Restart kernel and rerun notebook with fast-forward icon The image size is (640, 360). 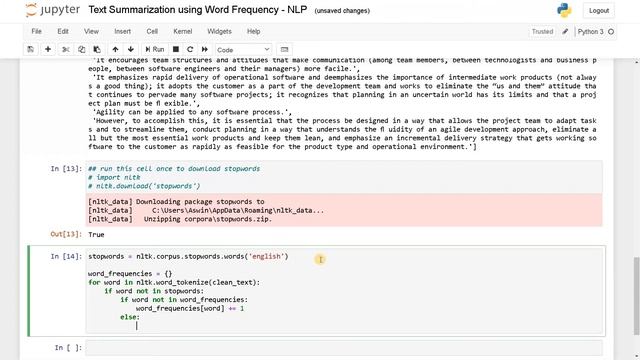pyautogui.click(x=204, y=49)
